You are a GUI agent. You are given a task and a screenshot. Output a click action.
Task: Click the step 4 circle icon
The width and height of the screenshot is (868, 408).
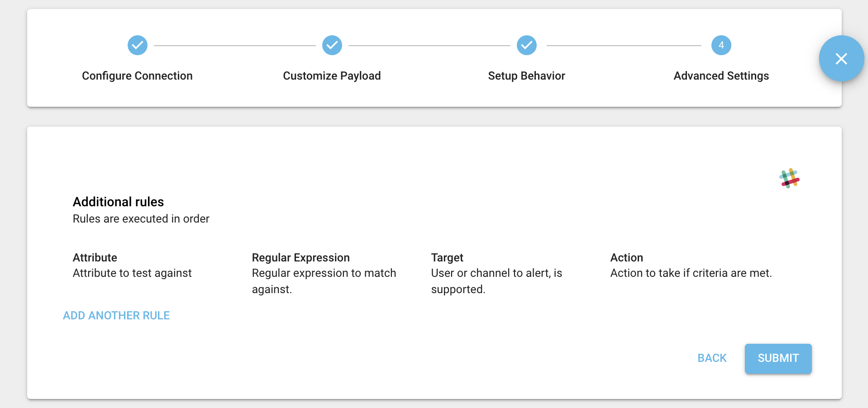pyautogui.click(x=721, y=45)
